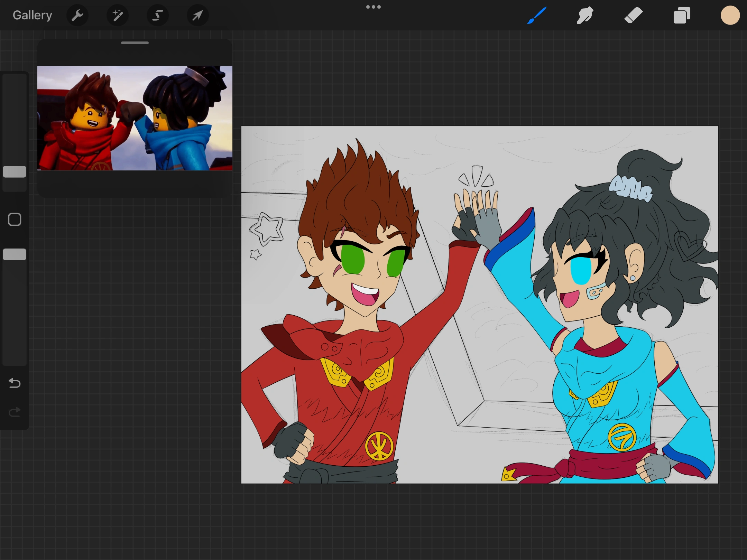Select the Smudge tool
Image resolution: width=747 pixels, height=560 pixels.
click(x=585, y=15)
